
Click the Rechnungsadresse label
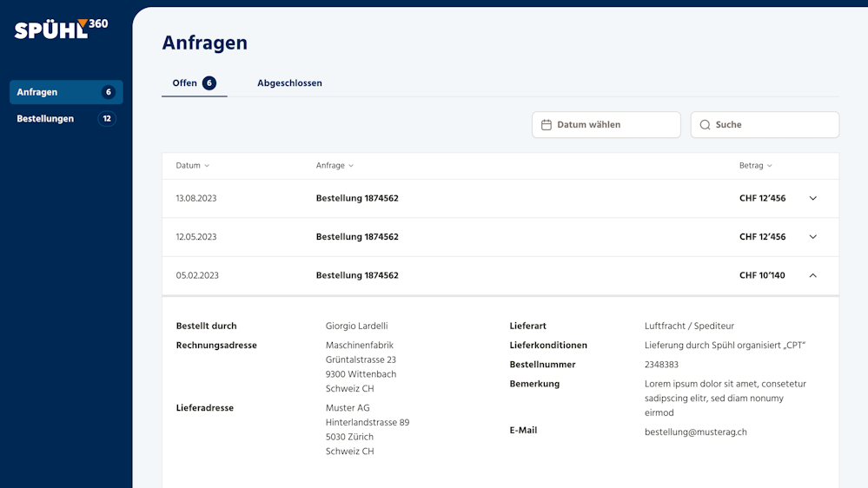tap(216, 346)
